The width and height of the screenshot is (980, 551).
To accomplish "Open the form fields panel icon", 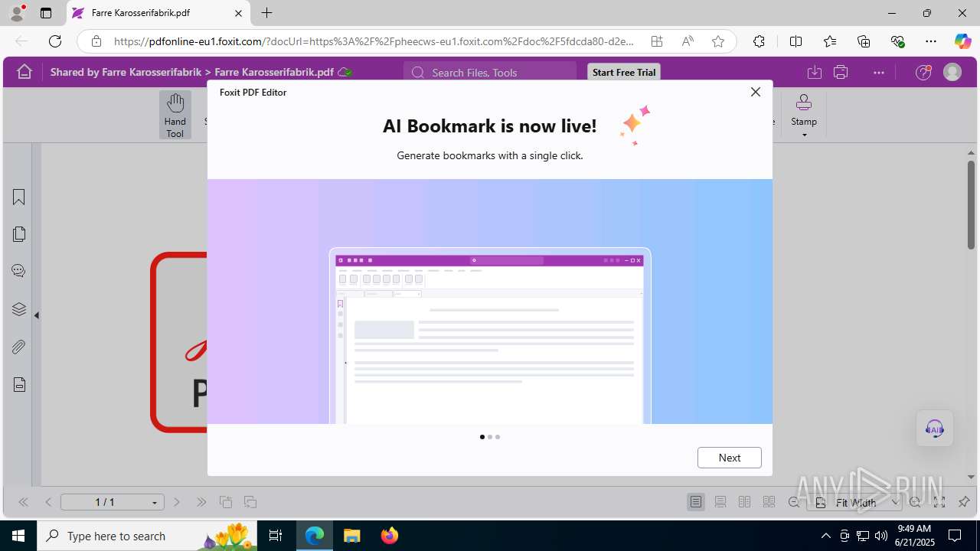I will click(x=19, y=385).
